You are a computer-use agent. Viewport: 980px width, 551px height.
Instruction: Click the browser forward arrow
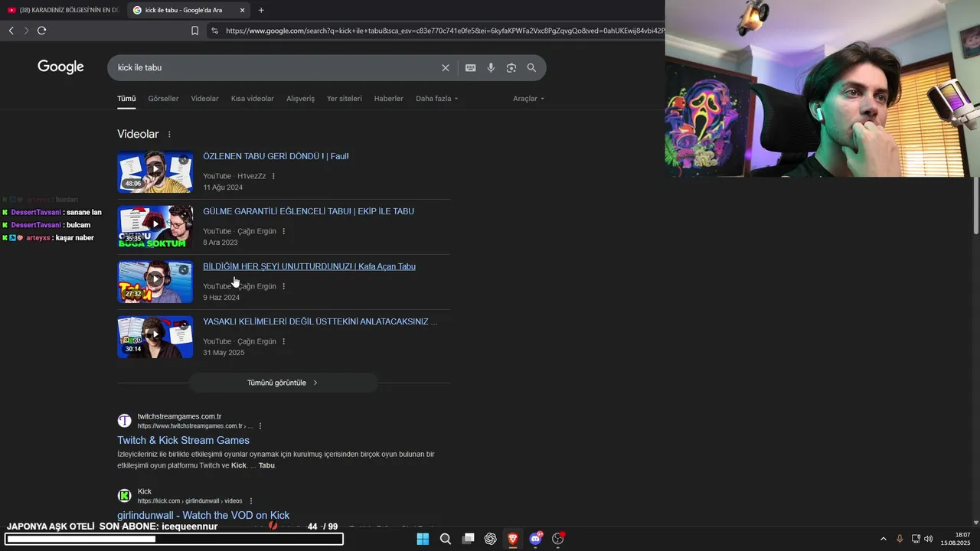pyautogui.click(x=26, y=31)
